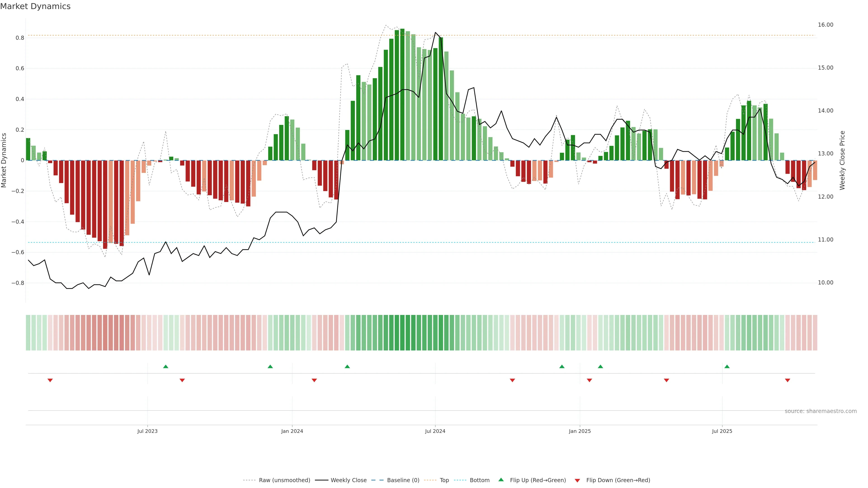Toggle the Weekly Close legend entry
This screenshot has width=868, height=488.
tap(348, 480)
